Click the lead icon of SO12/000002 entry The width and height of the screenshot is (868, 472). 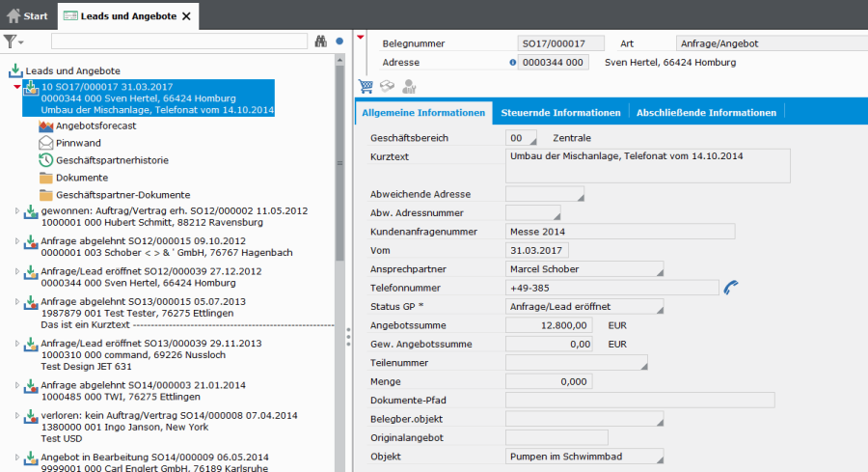[31, 211]
